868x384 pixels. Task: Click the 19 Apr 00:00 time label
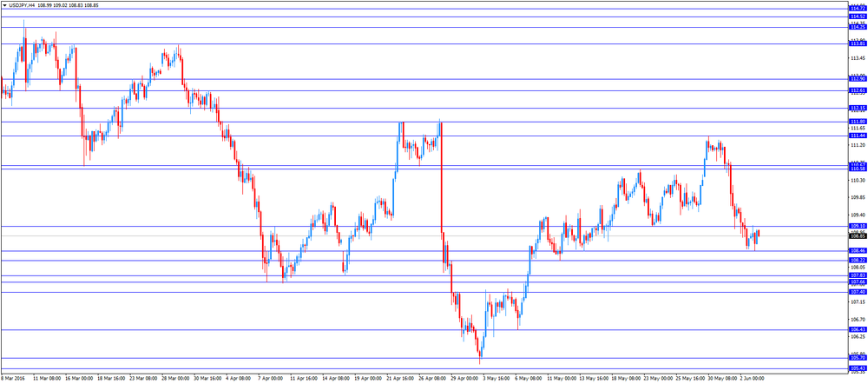[x=369, y=379]
